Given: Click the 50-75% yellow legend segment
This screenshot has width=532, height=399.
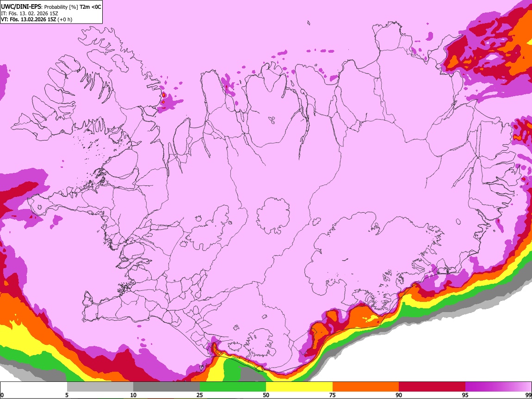Looking at the screenshot, I should [x=299, y=387].
